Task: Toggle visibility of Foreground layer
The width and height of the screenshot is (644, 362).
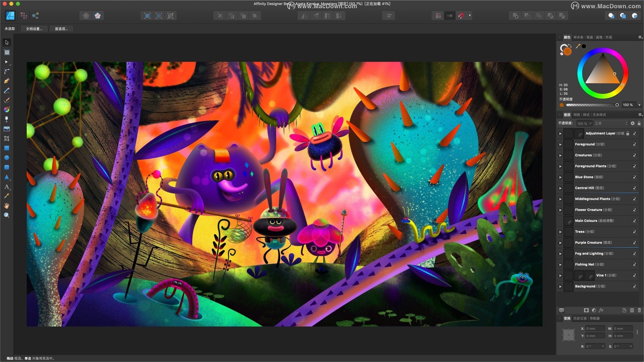Action: point(634,144)
